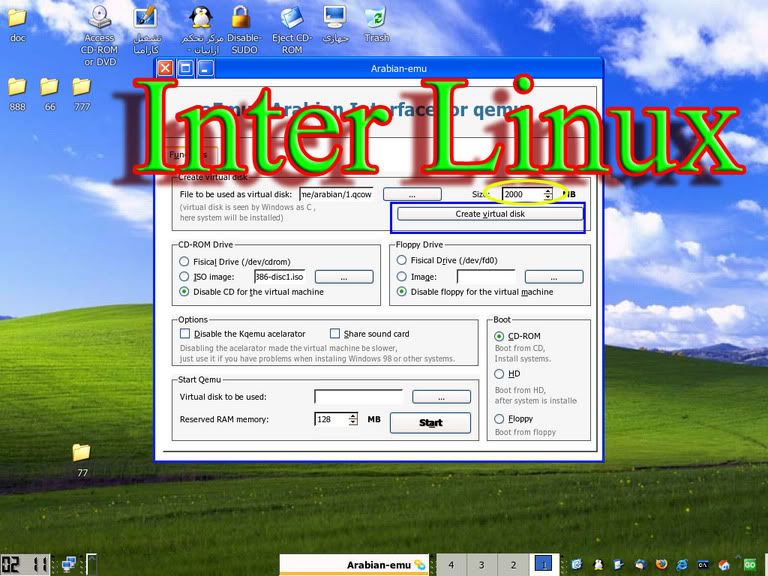
Task: Open the doc folder on the desktop
Action: [x=17, y=24]
